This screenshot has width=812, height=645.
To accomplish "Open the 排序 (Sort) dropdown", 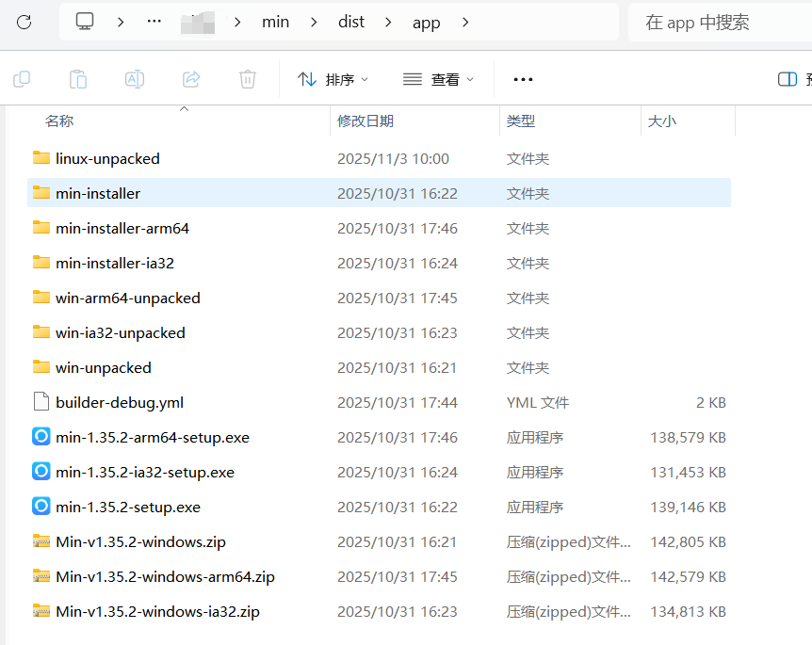I will coord(333,79).
